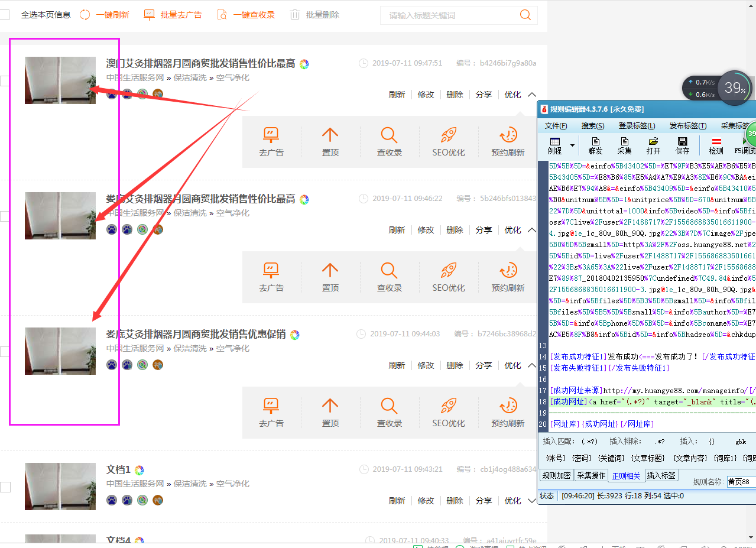Switch to the 插入标签 tab
This screenshot has height=548, width=756.
coord(661,475)
